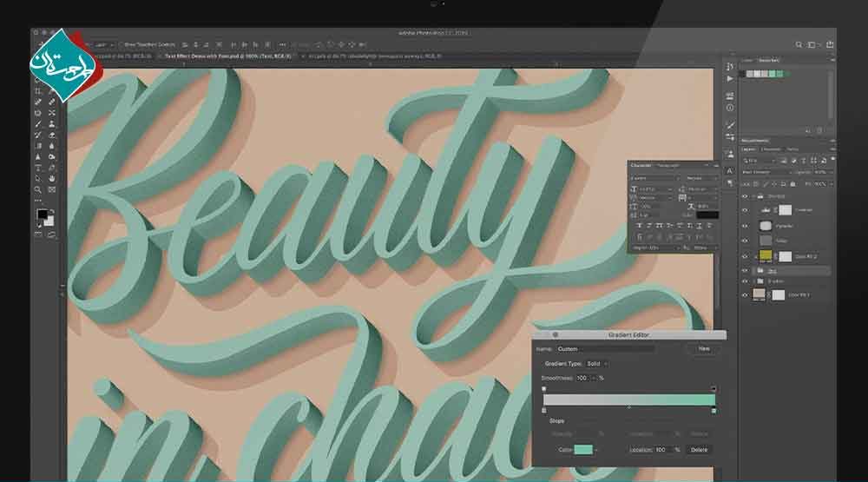868x482 pixels.
Task: Open language dropdown in Character panel
Action: [x=656, y=248]
